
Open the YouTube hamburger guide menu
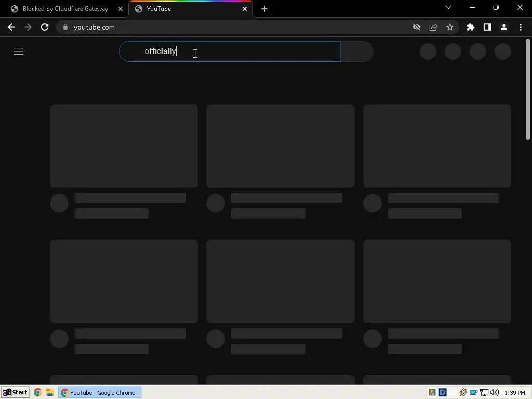[x=19, y=51]
